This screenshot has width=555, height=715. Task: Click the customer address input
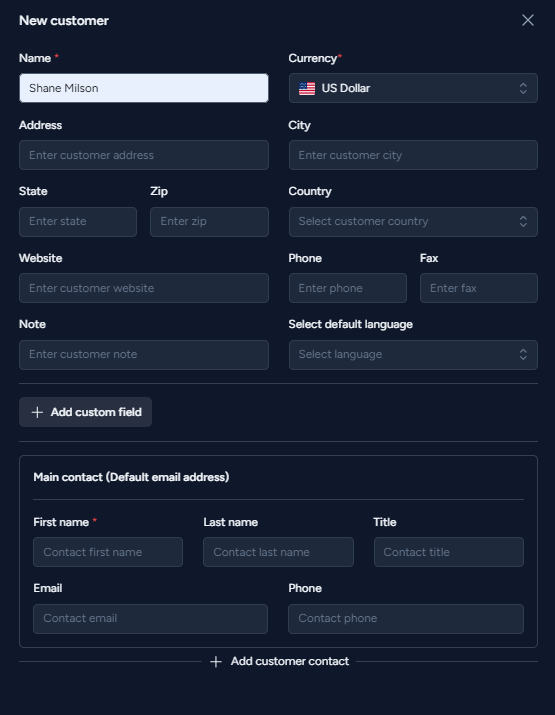click(x=144, y=155)
